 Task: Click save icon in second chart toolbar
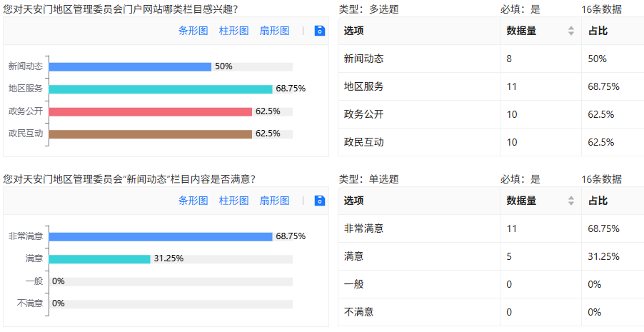[320, 201]
